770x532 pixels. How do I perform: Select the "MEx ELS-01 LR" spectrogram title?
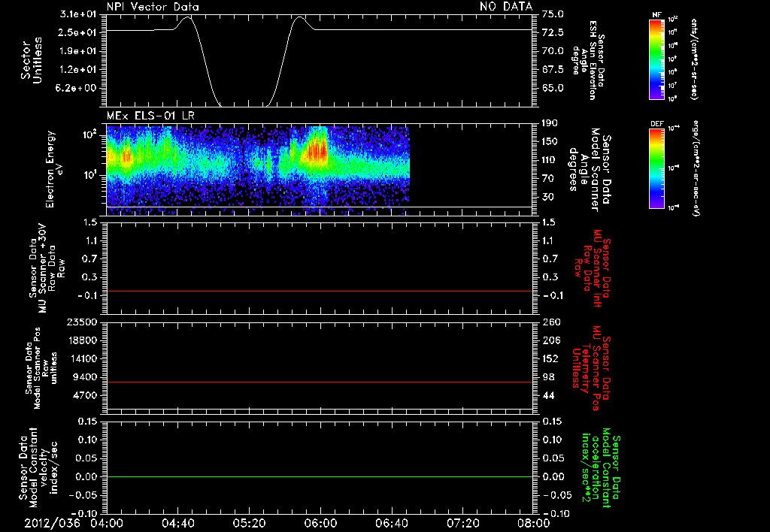(x=150, y=116)
